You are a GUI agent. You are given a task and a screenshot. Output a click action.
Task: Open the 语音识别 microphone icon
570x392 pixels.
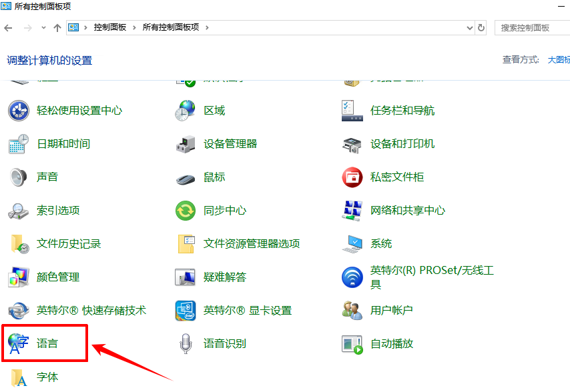point(186,344)
